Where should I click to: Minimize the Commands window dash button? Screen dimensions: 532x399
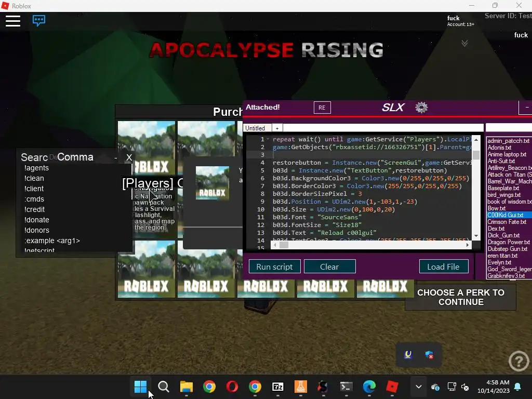pos(116,158)
